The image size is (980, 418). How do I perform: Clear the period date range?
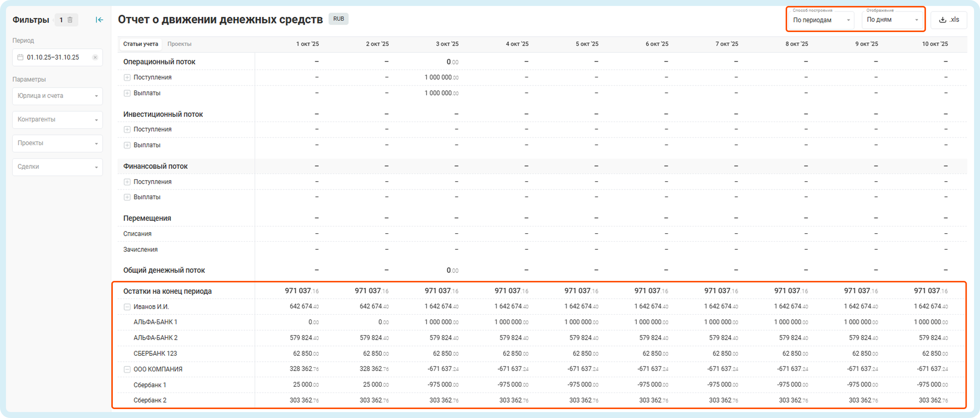95,57
